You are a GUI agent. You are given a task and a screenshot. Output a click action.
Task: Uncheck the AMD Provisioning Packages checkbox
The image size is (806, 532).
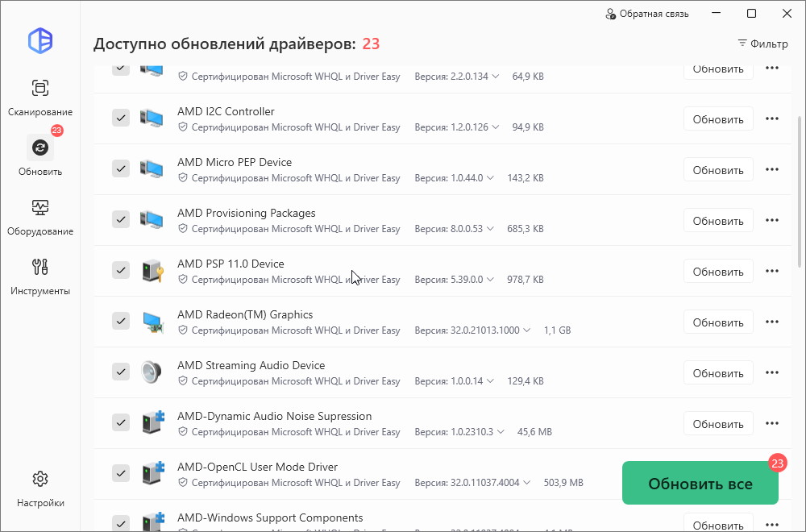pyautogui.click(x=121, y=219)
